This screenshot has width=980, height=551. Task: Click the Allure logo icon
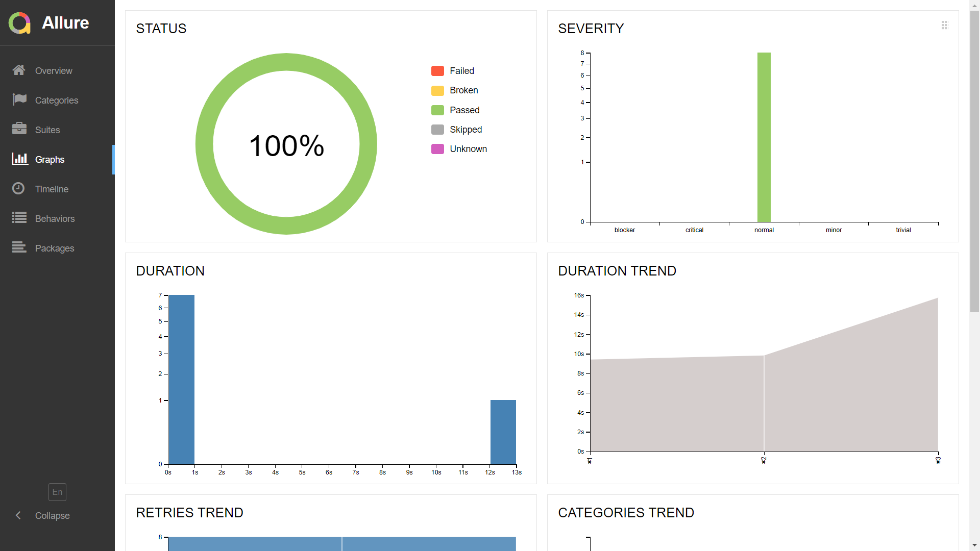point(20,23)
